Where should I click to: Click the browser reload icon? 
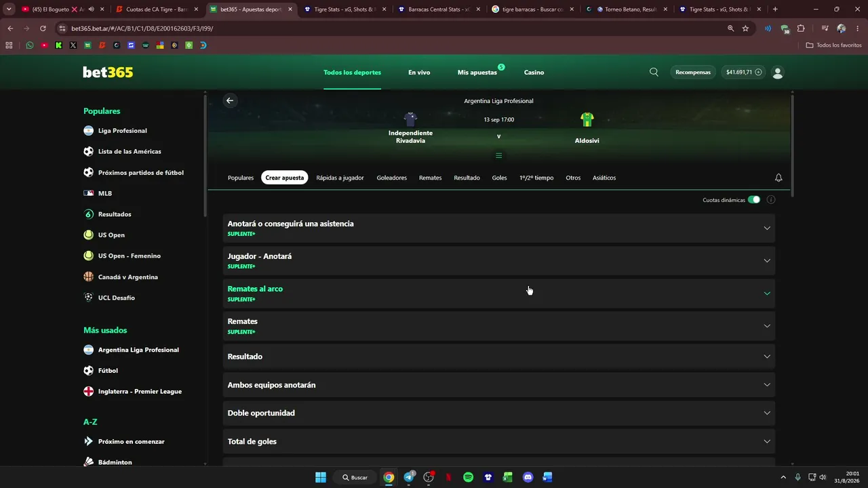43,28
